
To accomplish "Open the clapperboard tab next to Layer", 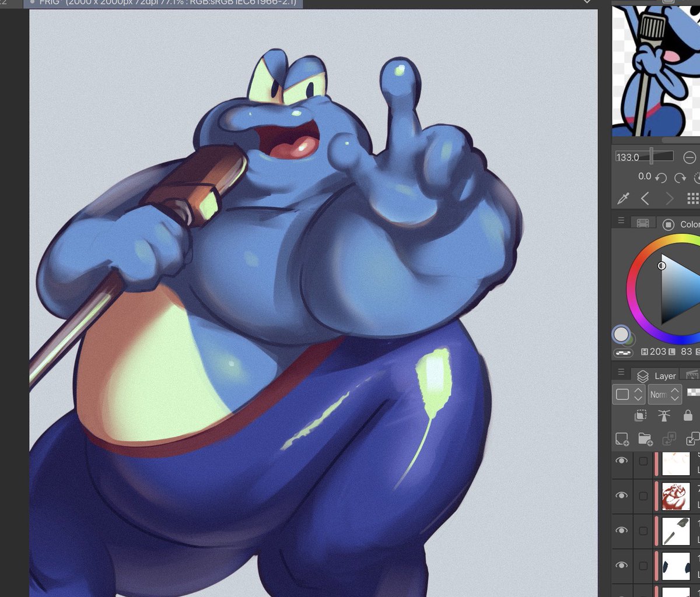I will 692,375.
